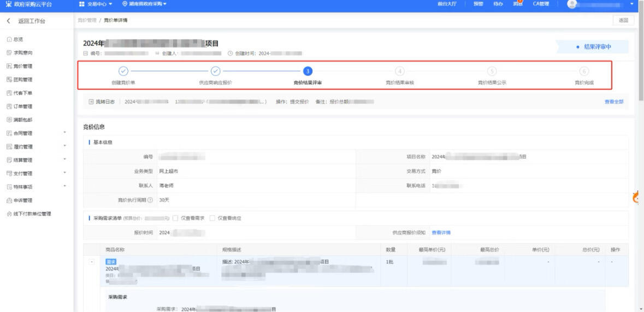Image resolution: width=644 pixels, height=312 pixels.
Task: Click the 商品名称 column header
Action: pyautogui.click(x=115, y=250)
